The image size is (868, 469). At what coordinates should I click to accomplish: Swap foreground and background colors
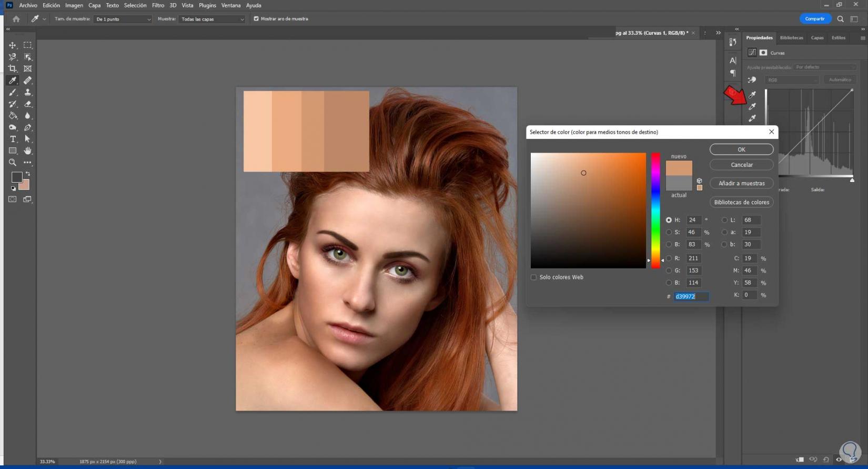click(28, 174)
